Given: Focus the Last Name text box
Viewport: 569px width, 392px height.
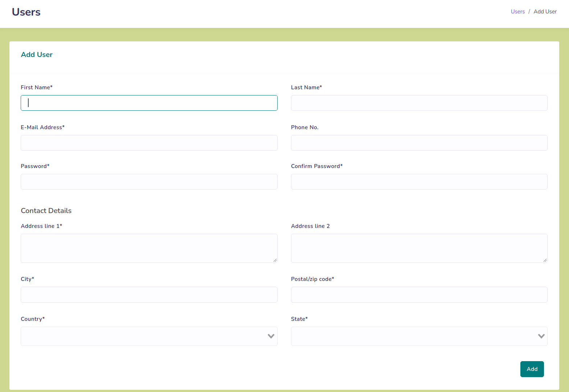Looking at the screenshot, I should click(x=419, y=103).
